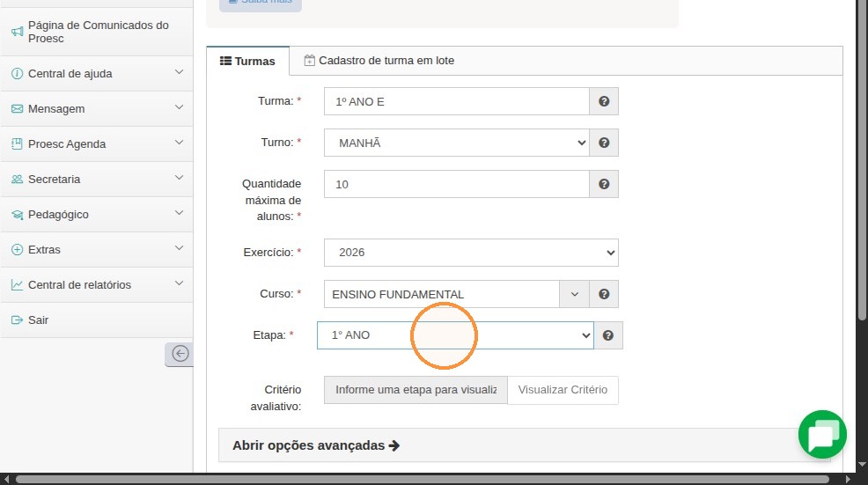The width and height of the screenshot is (868, 485).
Task: Click the help icon beside Curso field
Action: click(604, 294)
